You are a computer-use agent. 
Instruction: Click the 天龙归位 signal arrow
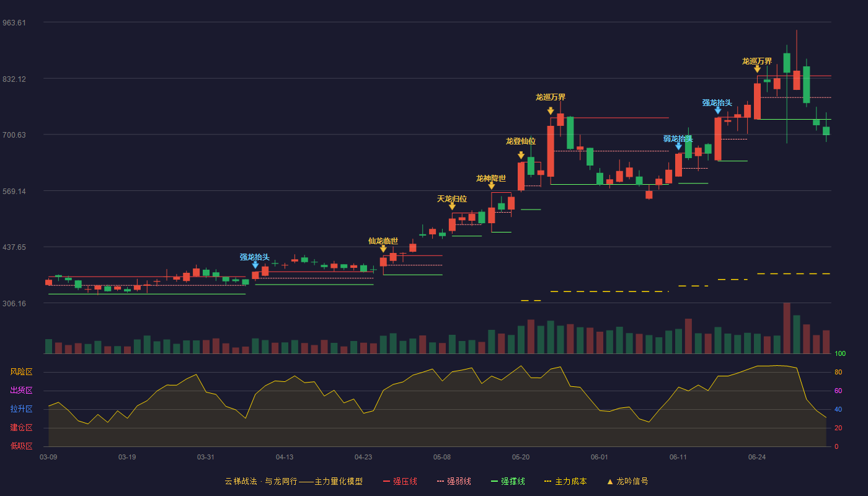(452, 206)
